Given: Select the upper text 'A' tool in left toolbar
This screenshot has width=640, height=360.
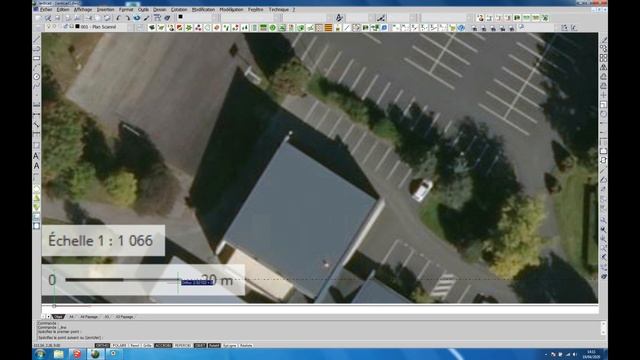Looking at the screenshot, I should (36, 156).
